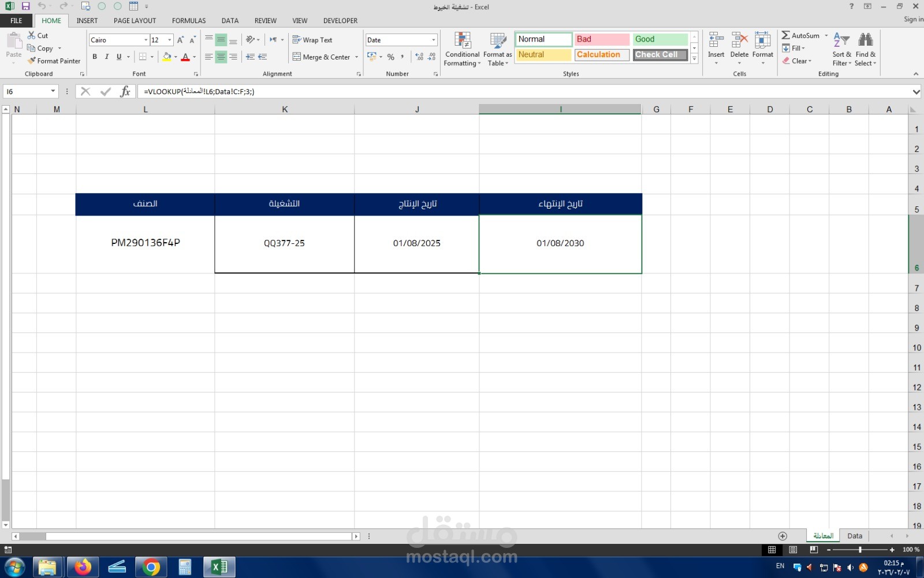Open Conditional Formatting menu
Image resolution: width=924 pixels, height=578 pixels.
tap(462, 50)
